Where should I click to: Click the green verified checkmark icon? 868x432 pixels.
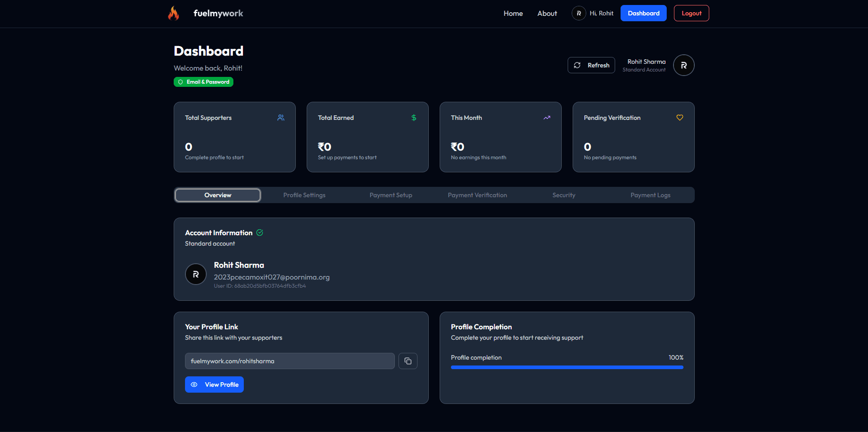point(260,233)
